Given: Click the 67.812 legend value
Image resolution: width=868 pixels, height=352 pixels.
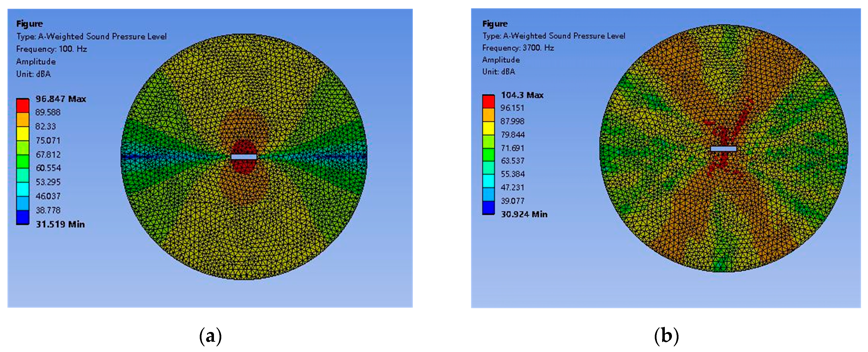Looking at the screenshot, I should click(48, 154).
